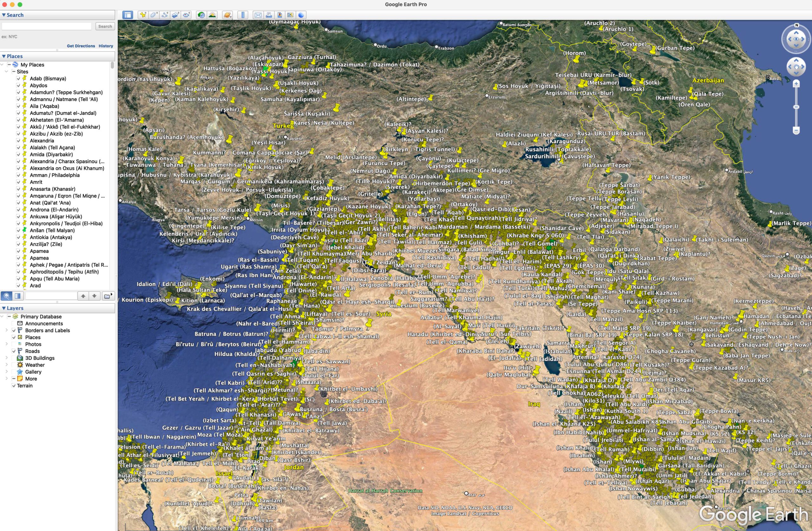Click the Add Placemark pushpin icon
Viewport: 812px width, 531px height.
coord(143,15)
